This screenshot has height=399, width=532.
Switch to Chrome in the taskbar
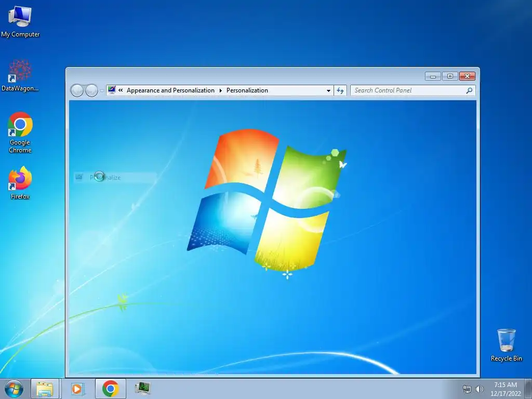pyautogui.click(x=111, y=389)
